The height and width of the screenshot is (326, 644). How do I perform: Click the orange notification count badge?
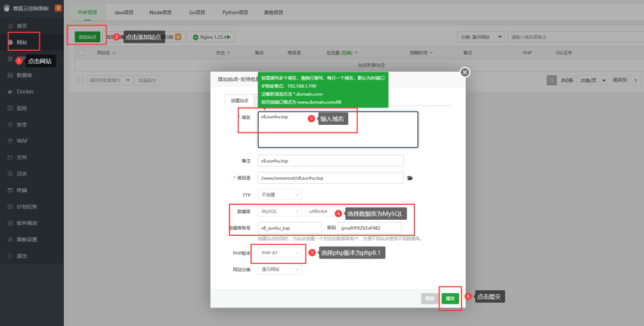tap(58, 8)
